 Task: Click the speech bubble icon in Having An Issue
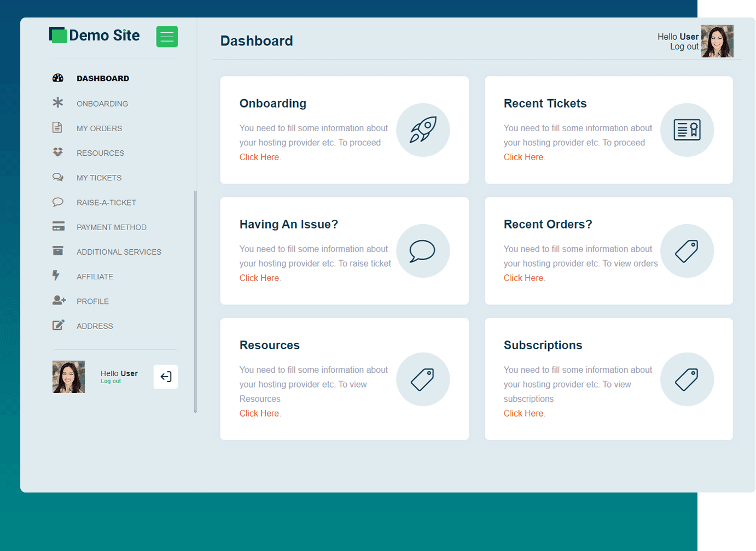point(423,251)
